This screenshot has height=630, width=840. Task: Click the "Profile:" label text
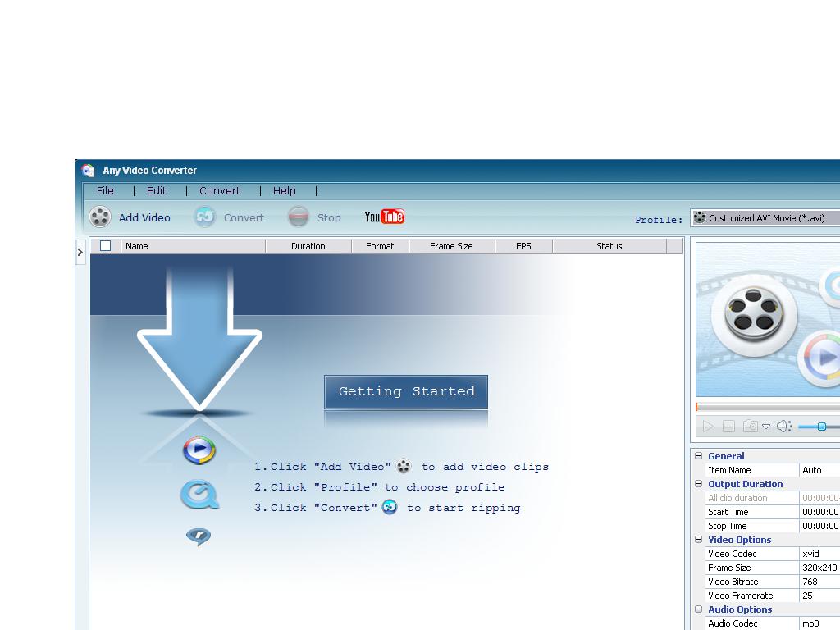click(659, 220)
